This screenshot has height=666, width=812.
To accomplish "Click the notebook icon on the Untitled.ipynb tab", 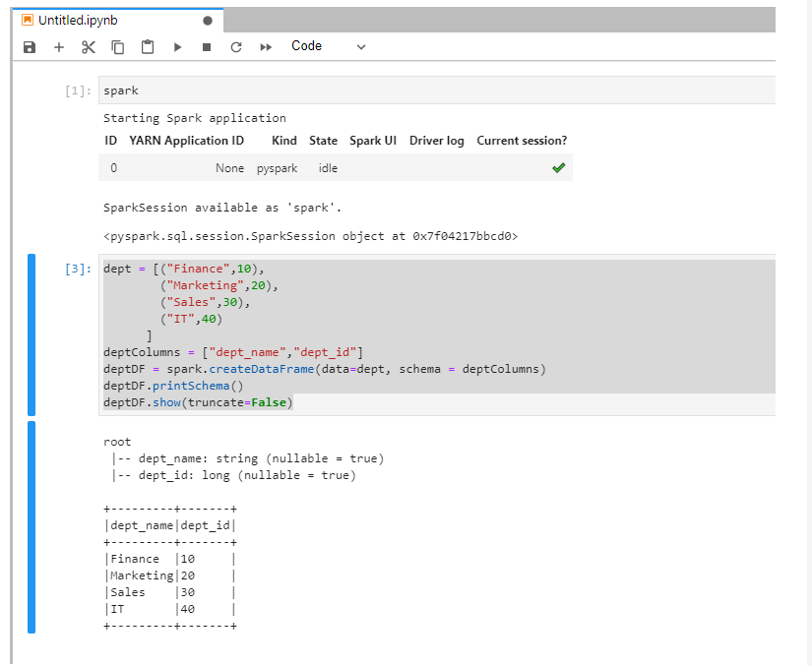I will pos(27,21).
